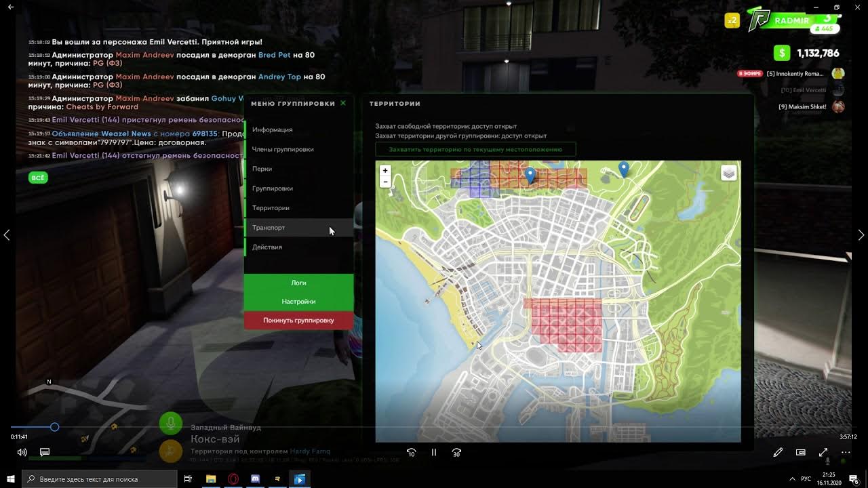Image resolution: width=868 pixels, height=488 pixels.
Task: Click the green ВСЁ chat filter button
Action: coord(38,178)
